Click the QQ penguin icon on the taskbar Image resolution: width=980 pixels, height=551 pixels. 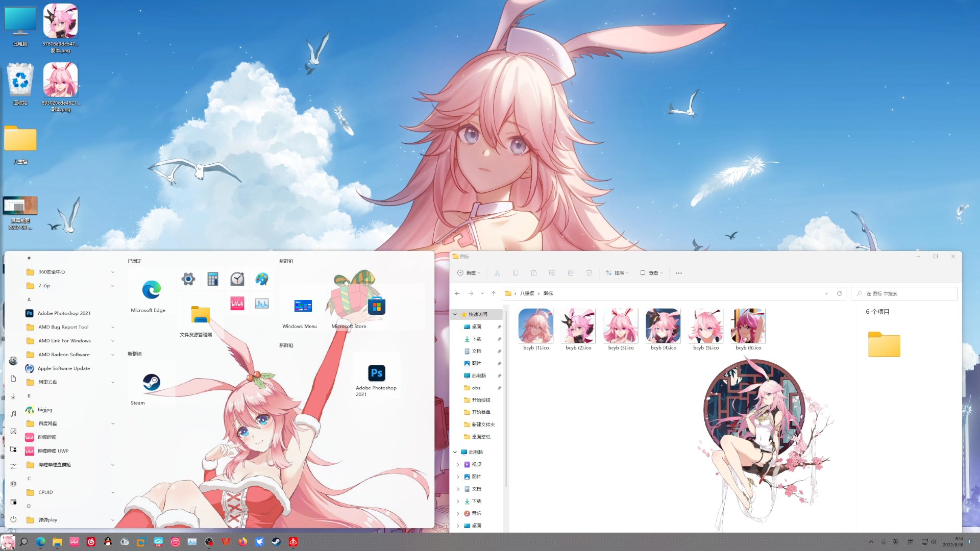tap(108, 542)
